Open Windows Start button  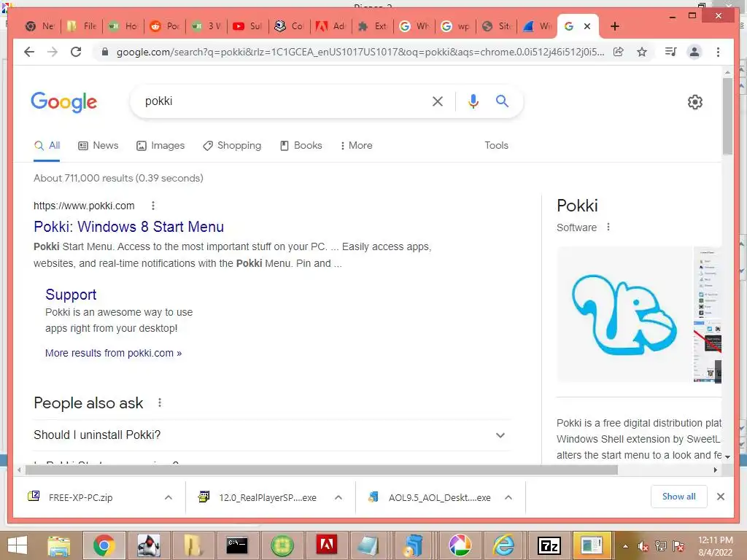18,545
